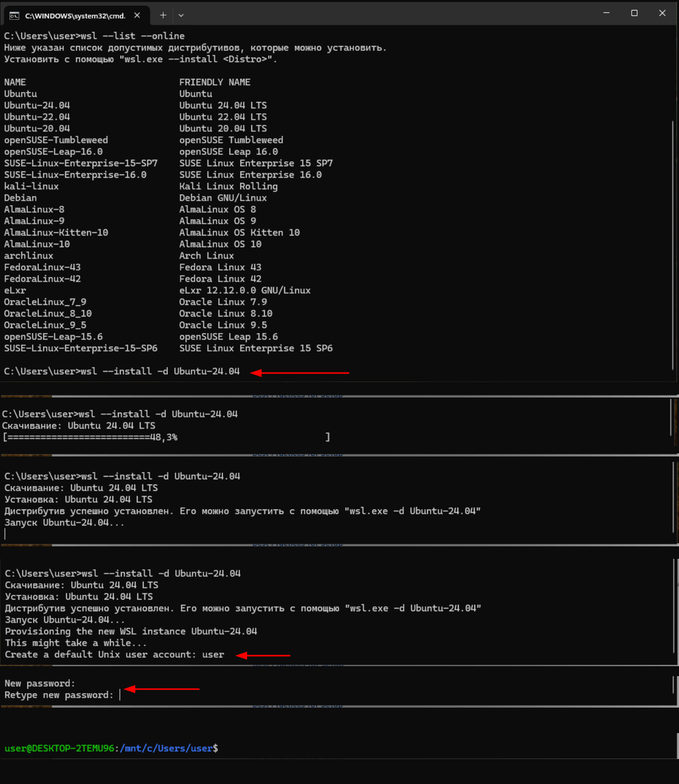Open a new terminal tab

pos(163,15)
